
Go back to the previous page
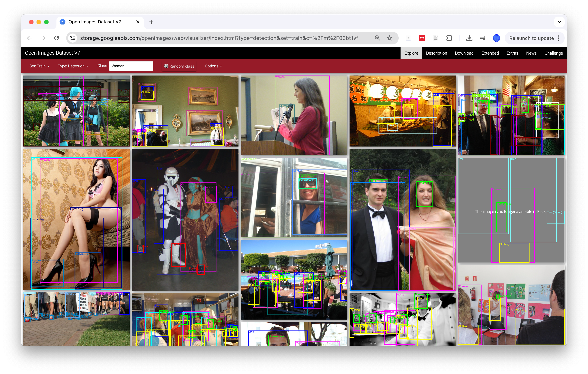pos(30,38)
